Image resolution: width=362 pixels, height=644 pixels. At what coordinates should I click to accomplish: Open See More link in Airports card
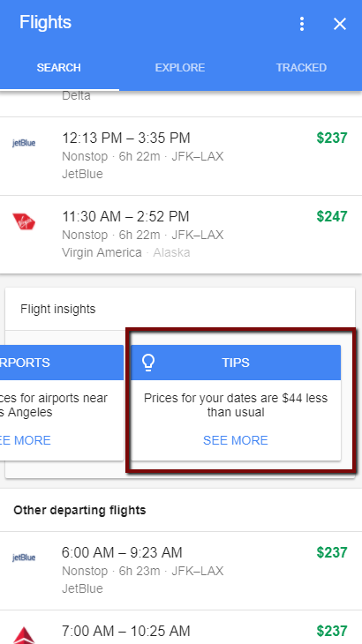click(25, 440)
